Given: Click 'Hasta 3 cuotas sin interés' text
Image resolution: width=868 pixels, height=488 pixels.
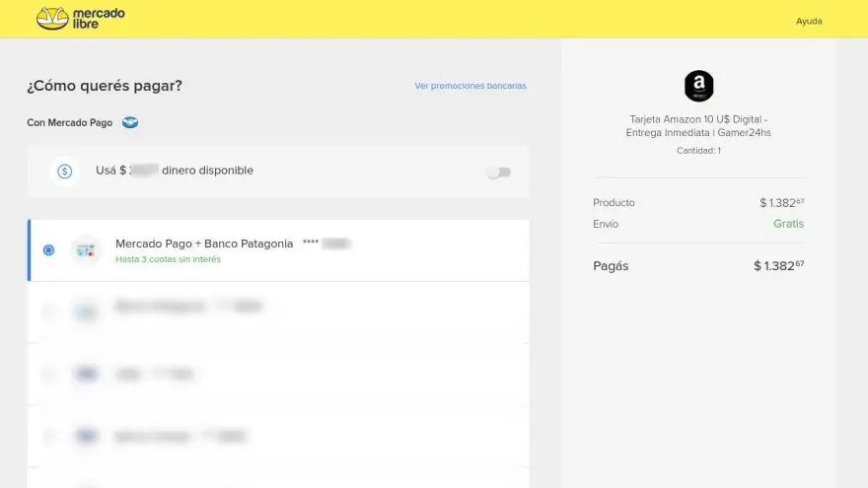Looking at the screenshot, I should click(168, 259).
